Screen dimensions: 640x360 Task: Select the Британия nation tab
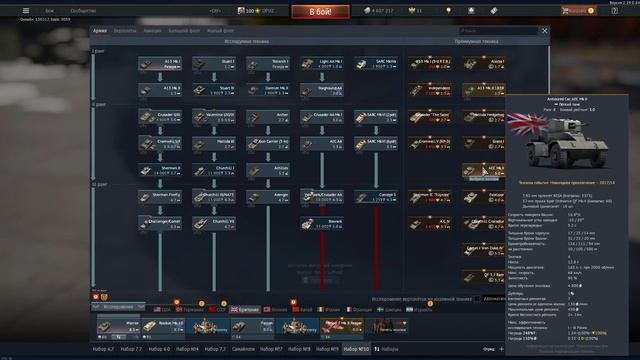[x=245, y=310]
